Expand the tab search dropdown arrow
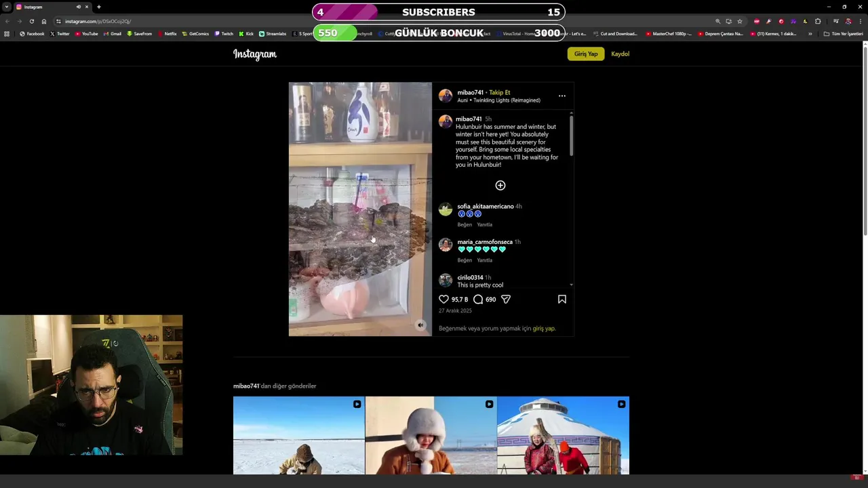868x488 pixels. 6,7
